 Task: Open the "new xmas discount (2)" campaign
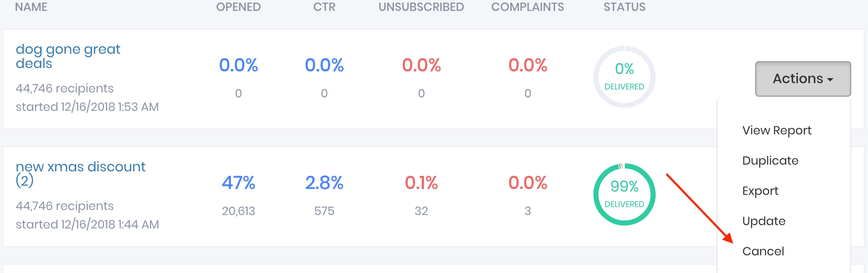[x=80, y=173]
